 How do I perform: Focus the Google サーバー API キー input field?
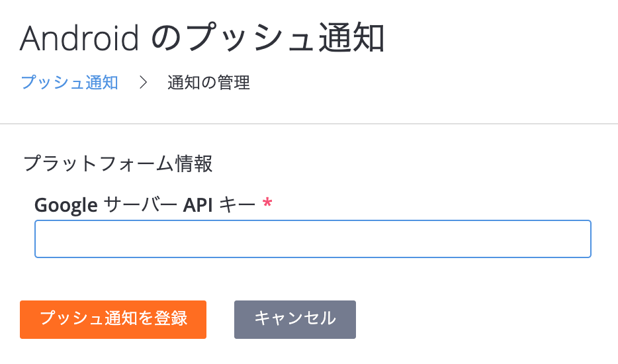312,239
